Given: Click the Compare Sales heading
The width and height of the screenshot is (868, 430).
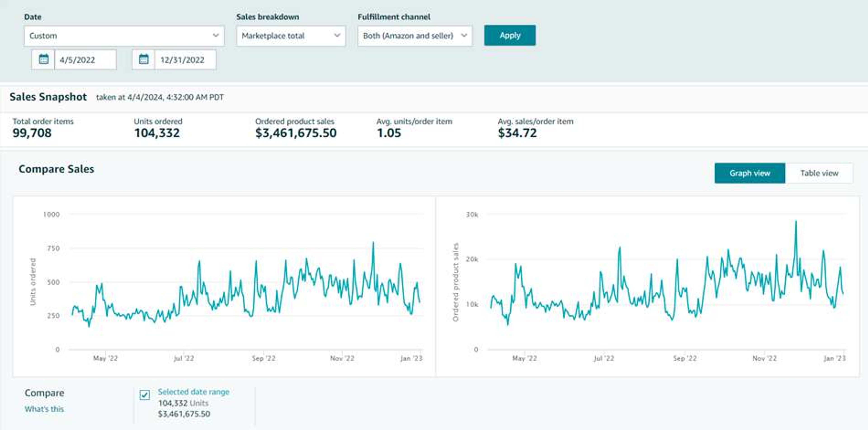Looking at the screenshot, I should tap(56, 169).
